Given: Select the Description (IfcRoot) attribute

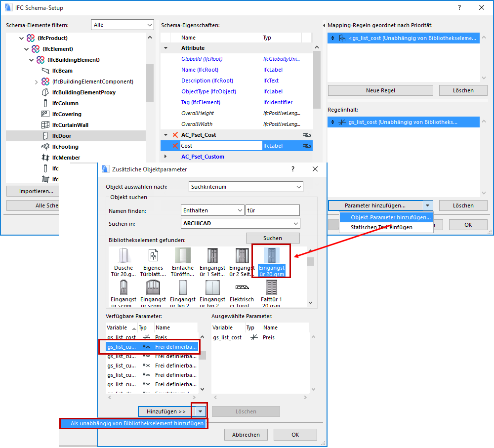Looking at the screenshot, I should [x=236, y=81].
